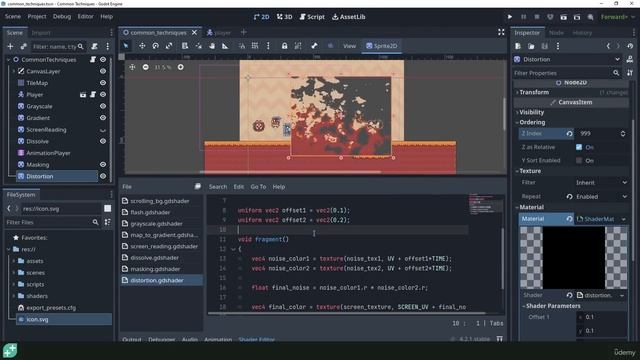
Task: Show the hidden ScreenReading node
Action: (103, 130)
